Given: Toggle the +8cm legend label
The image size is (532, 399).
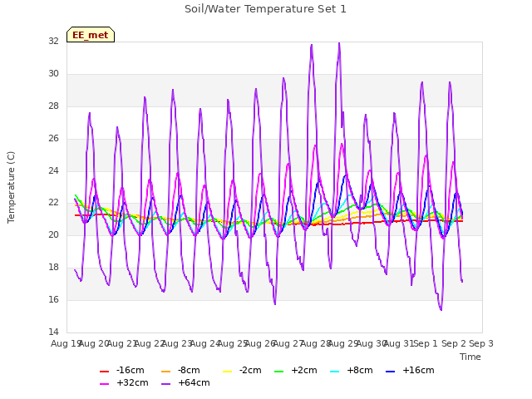Looking at the screenshot, I should pyautogui.click(x=360, y=370).
